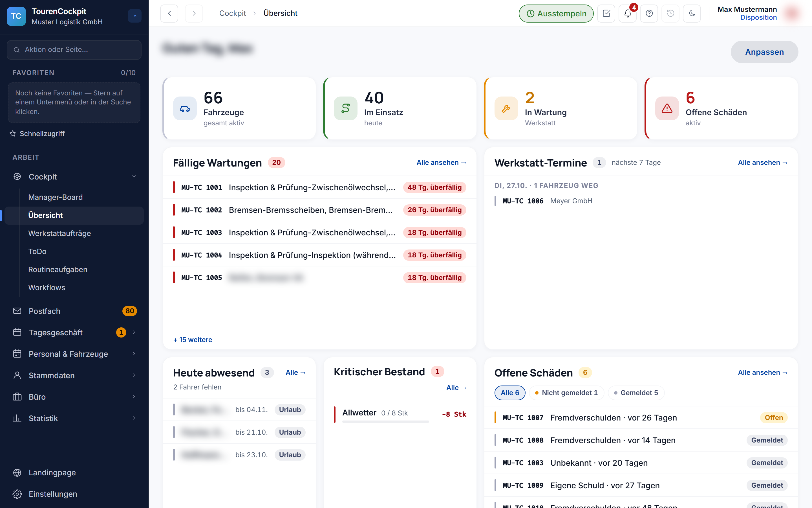Viewport: 812px width, 508px height.
Task: Open Werkstattaufträge in sidebar
Action: pos(74,233)
